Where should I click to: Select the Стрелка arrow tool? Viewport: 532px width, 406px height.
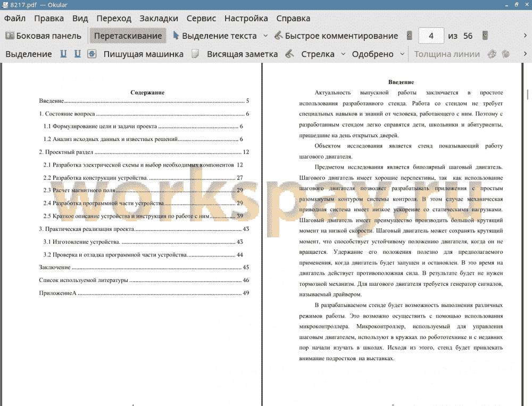(x=318, y=54)
